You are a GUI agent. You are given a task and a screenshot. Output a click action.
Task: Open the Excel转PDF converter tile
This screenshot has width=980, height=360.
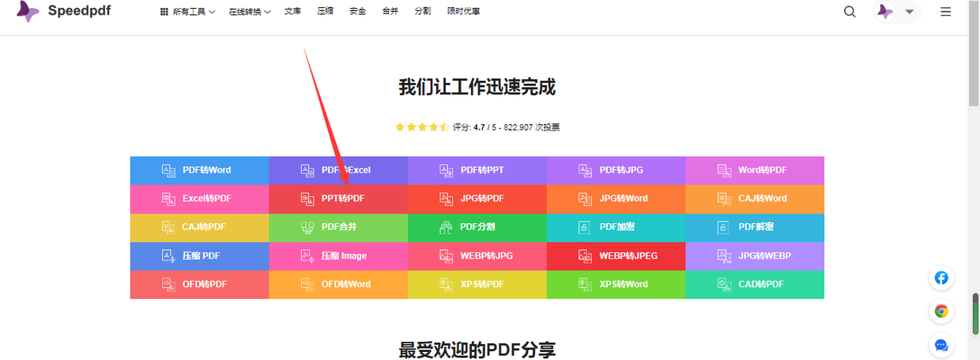coord(199,199)
